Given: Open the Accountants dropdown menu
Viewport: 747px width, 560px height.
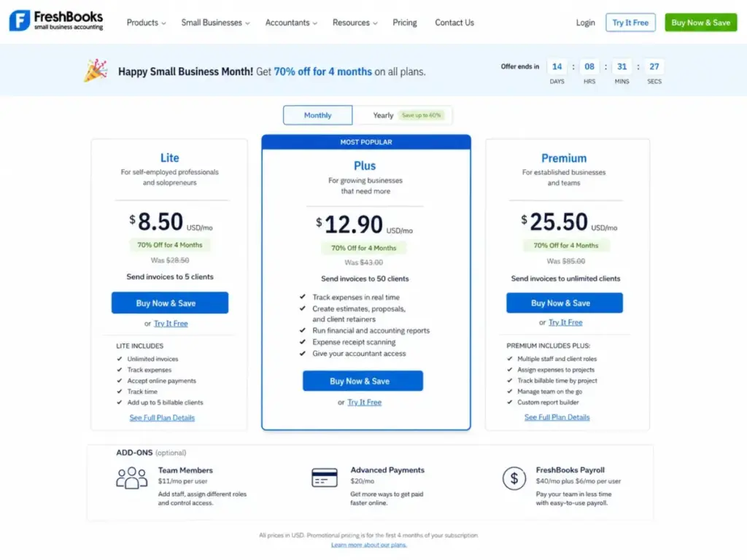Looking at the screenshot, I should point(291,23).
